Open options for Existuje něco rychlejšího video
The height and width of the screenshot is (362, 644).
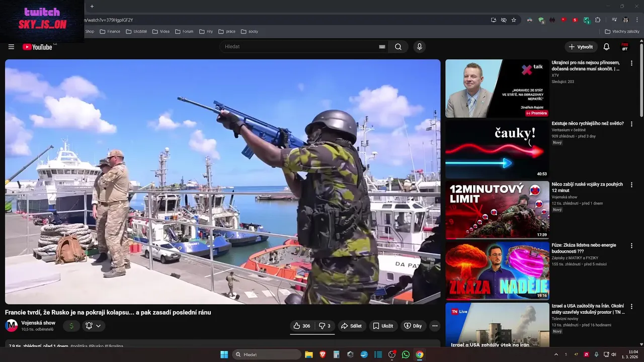(631, 124)
